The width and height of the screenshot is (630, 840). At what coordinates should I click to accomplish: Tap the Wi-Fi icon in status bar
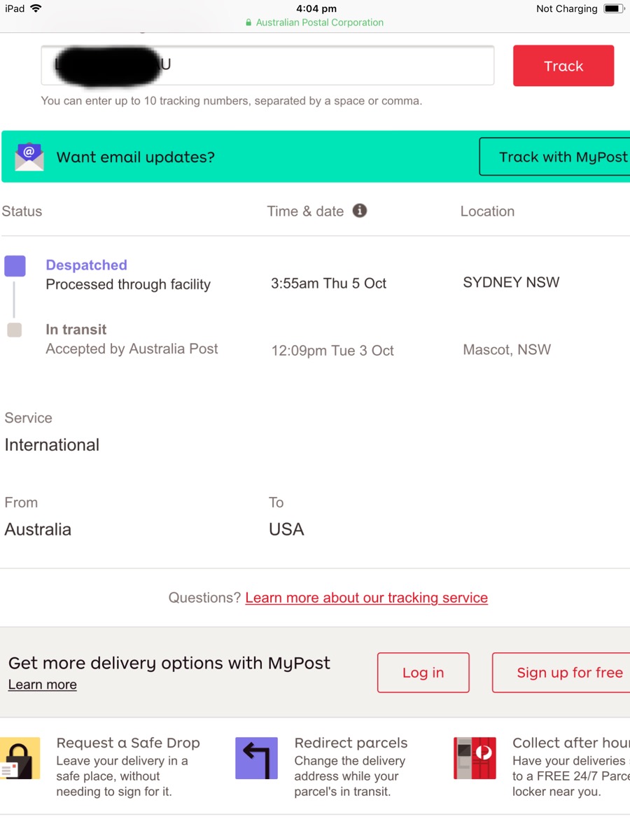click(x=36, y=8)
